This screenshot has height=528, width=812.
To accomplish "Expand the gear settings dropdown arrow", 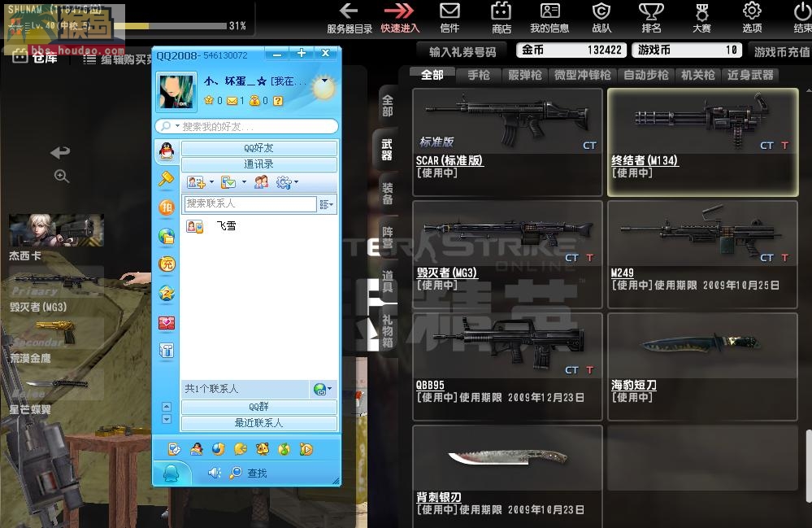I will 296,182.
